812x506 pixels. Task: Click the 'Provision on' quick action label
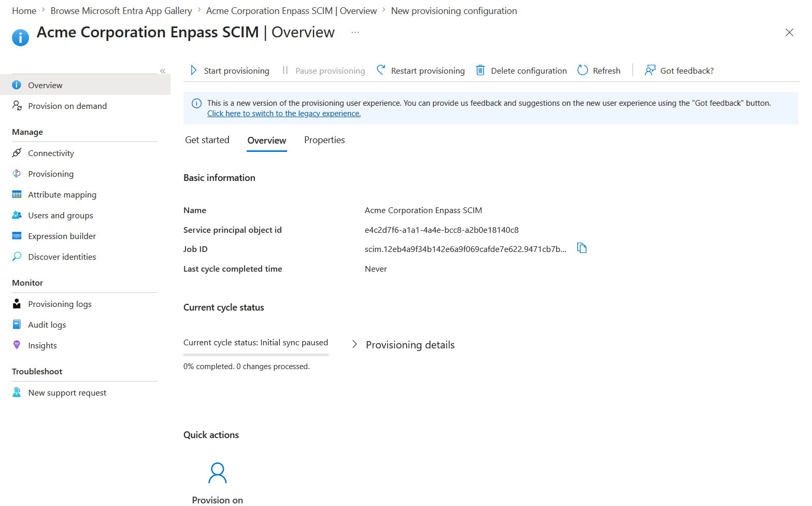pyautogui.click(x=218, y=500)
